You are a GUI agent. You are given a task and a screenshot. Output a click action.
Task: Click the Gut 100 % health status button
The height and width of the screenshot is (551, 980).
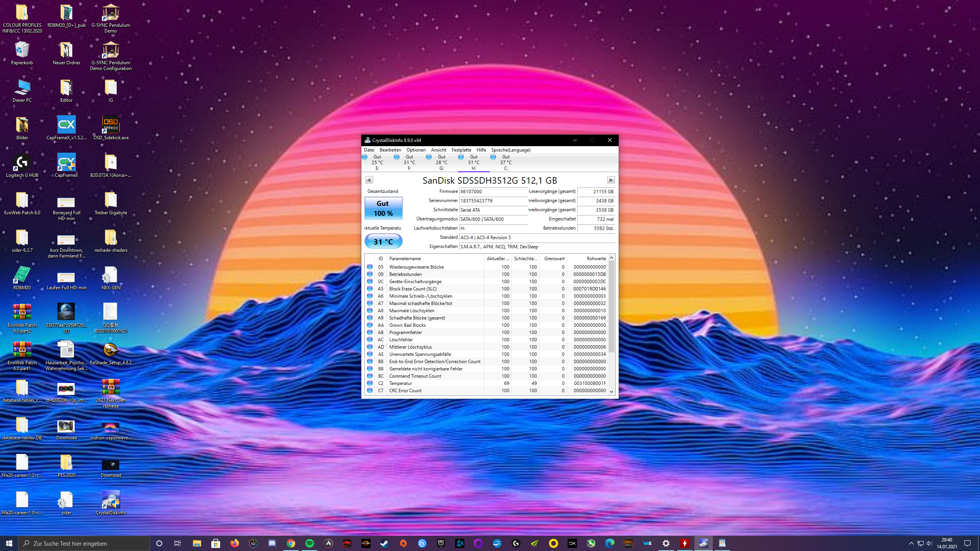point(383,208)
